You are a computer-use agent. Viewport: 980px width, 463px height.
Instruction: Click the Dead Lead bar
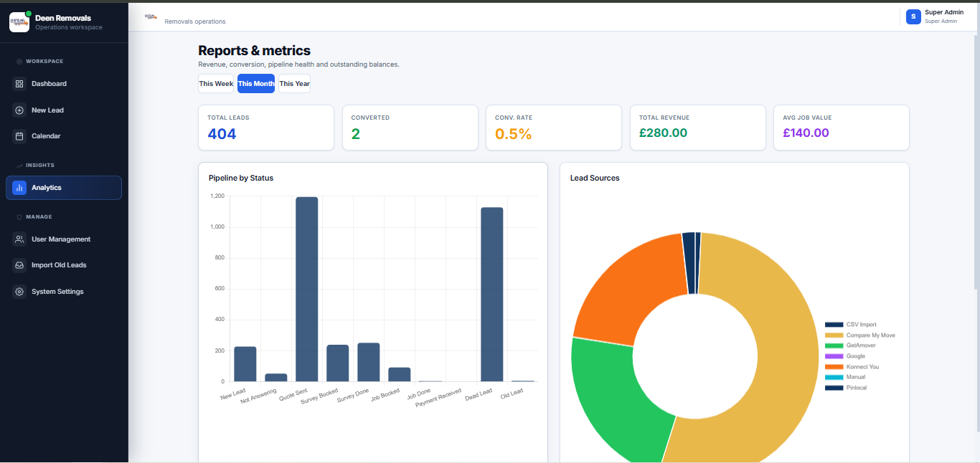click(x=492, y=295)
